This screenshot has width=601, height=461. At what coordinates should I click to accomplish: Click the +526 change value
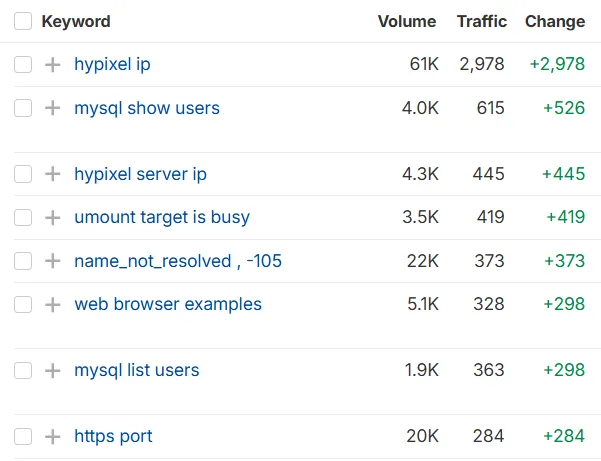click(564, 108)
